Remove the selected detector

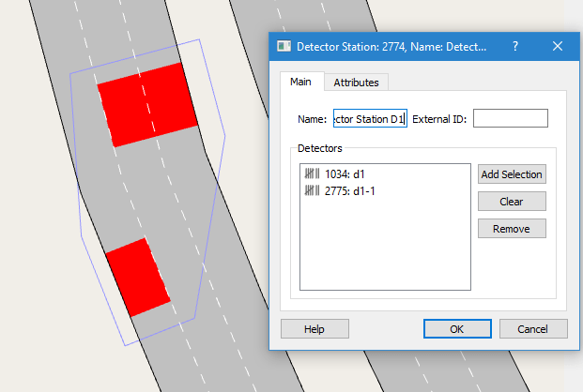(x=512, y=229)
